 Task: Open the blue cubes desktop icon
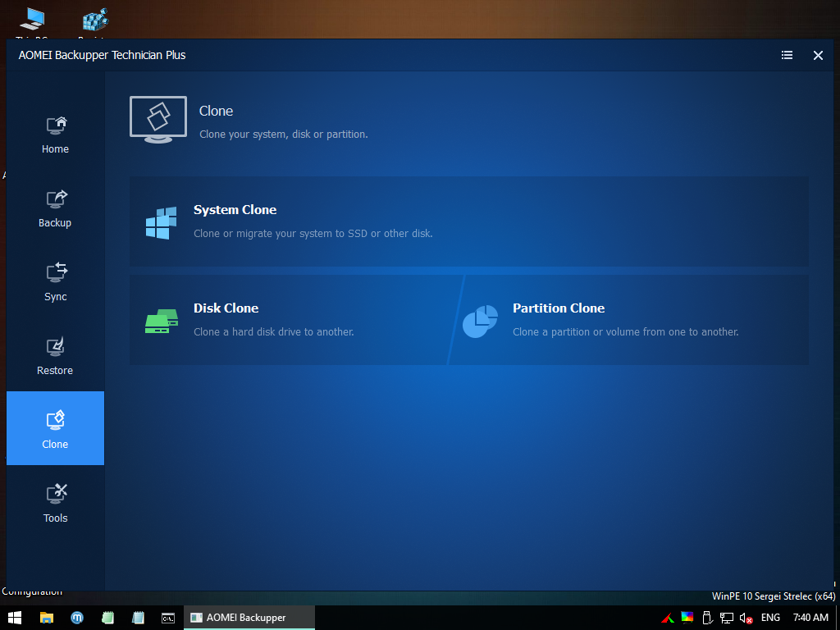95,21
